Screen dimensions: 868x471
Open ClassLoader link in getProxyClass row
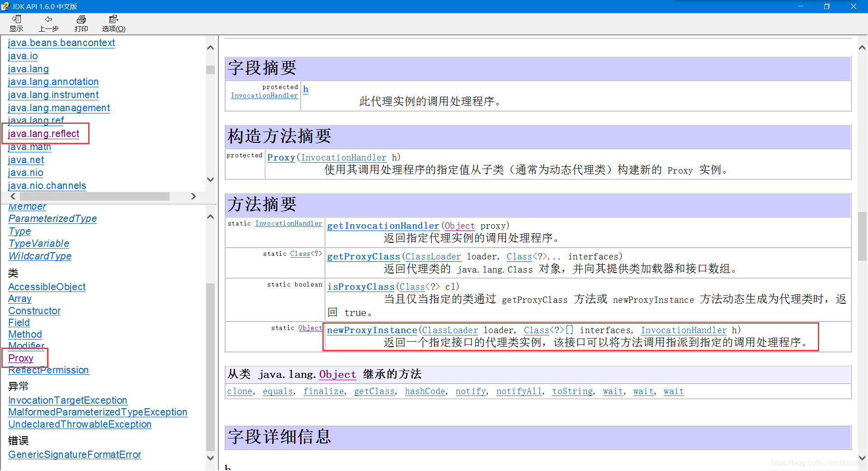(x=433, y=256)
